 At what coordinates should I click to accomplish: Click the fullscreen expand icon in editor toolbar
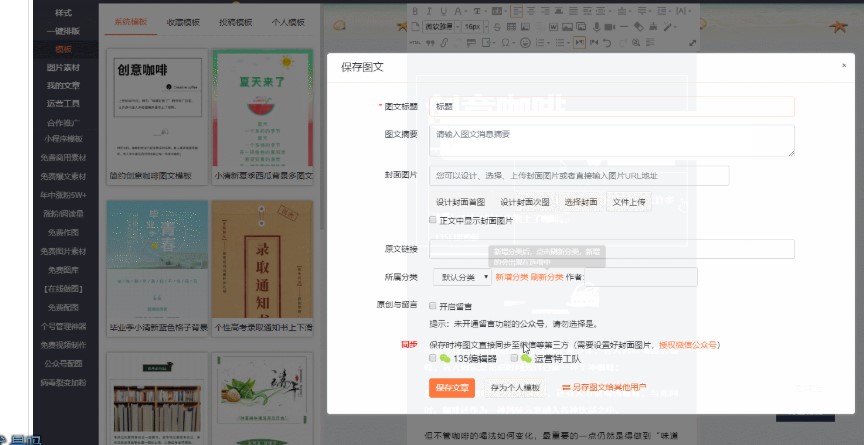pos(692,43)
